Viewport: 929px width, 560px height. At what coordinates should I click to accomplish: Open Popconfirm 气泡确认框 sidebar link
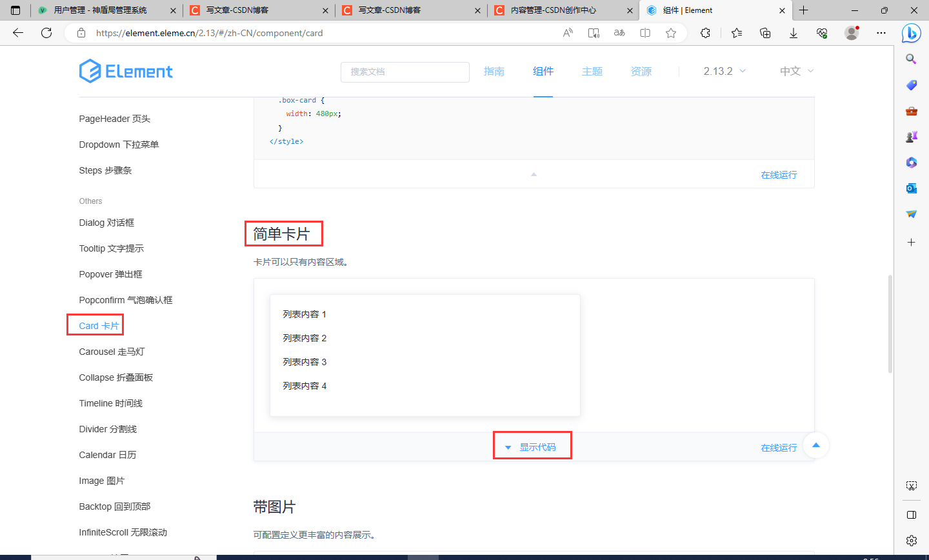[x=126, y=300]
